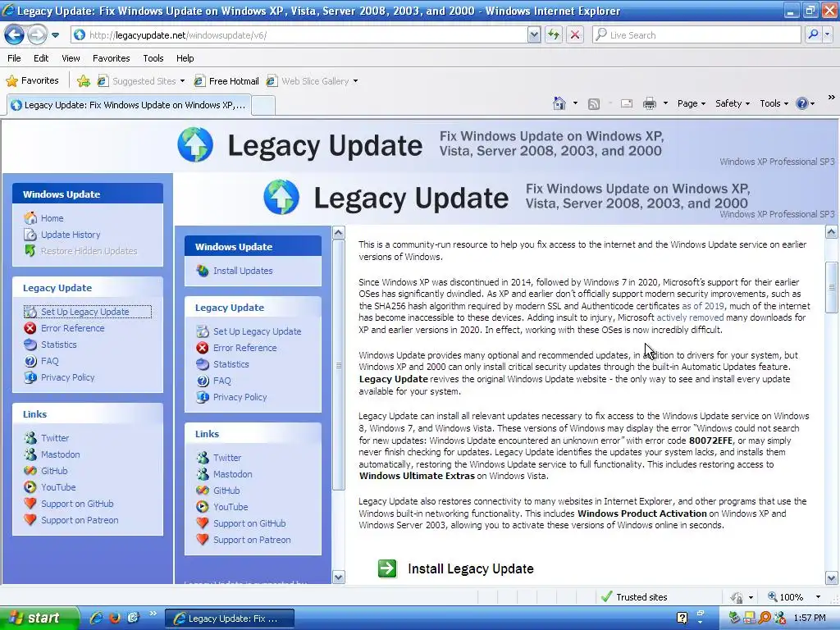Click the Error Reference icon in outer sidebar
The width and height of the screenshot is (840, 630).
[x=30, y=328]
